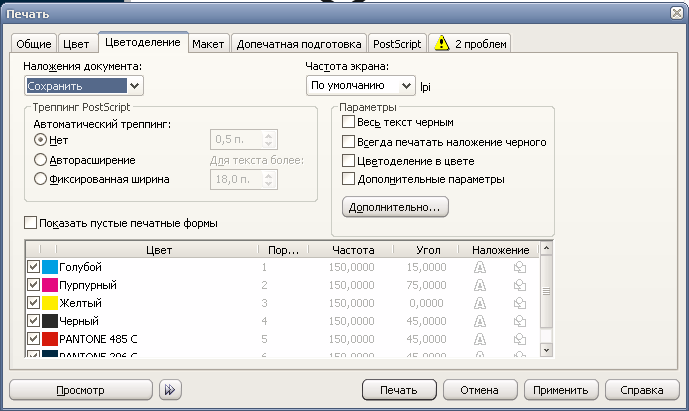Click the overprint graphic icon for Желтый
Viewport: 689px width, 411px height.
pos(520,303)
